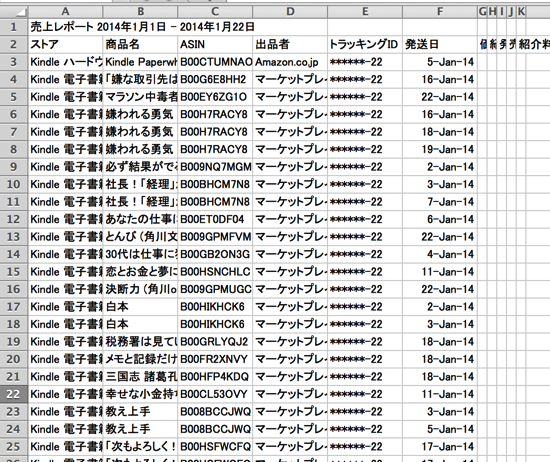Select product cell 三国志 諸葛孔
This screenshot has height=462, width=550.
[x=140, y=377]
